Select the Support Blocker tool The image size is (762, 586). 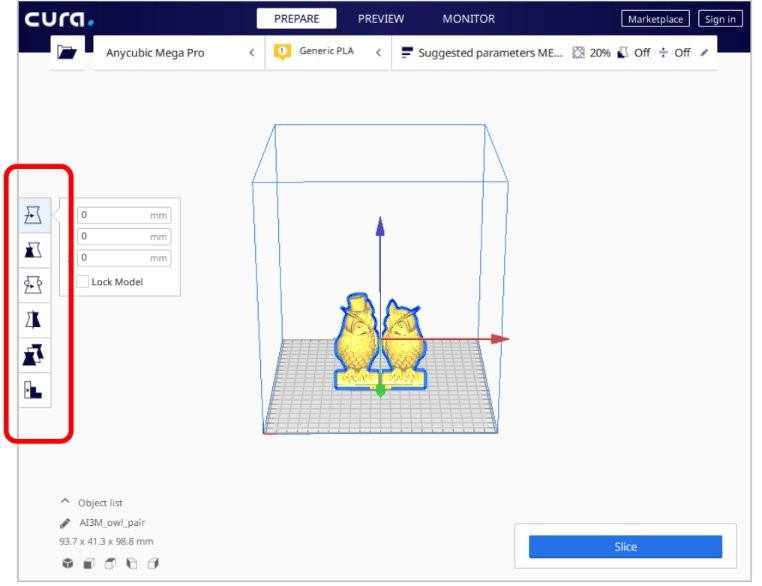35,391
